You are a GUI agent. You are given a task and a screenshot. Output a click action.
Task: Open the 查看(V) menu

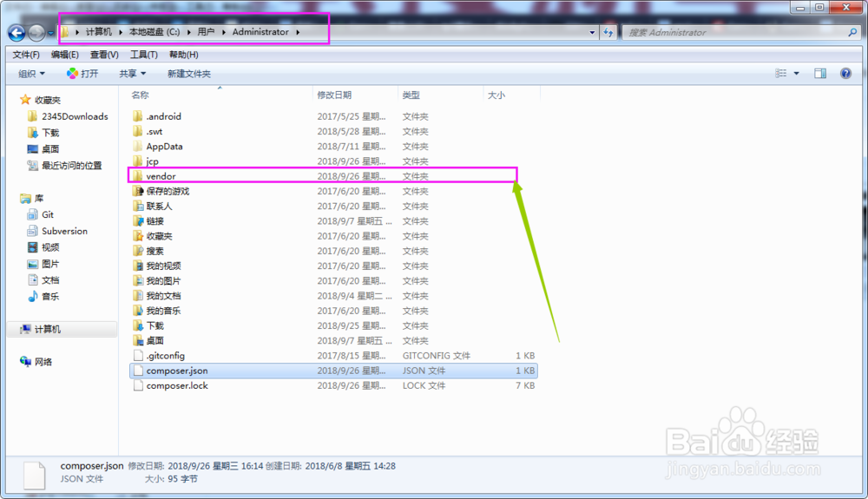pos(104,54)
